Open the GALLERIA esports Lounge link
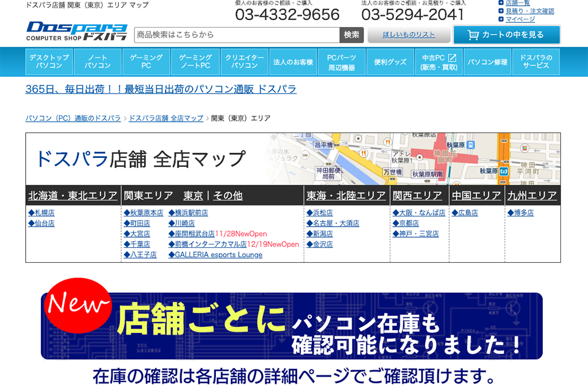588x392 pixels. (215, 255)
